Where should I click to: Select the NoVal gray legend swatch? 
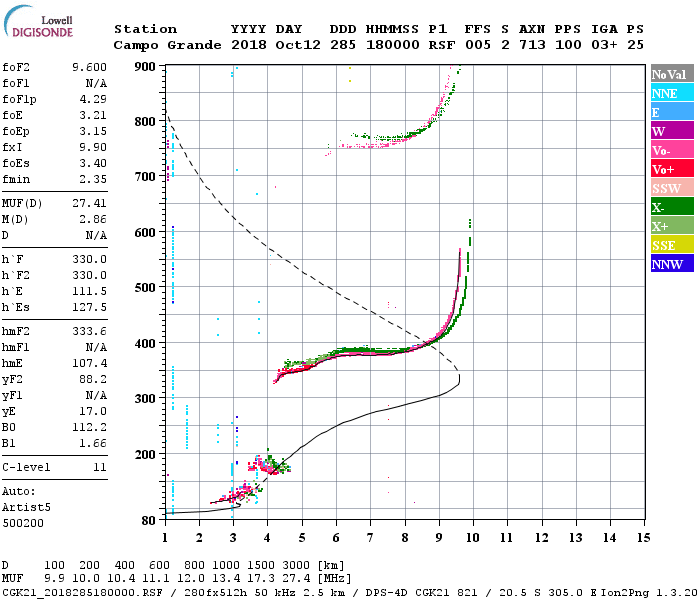(672, 74)
